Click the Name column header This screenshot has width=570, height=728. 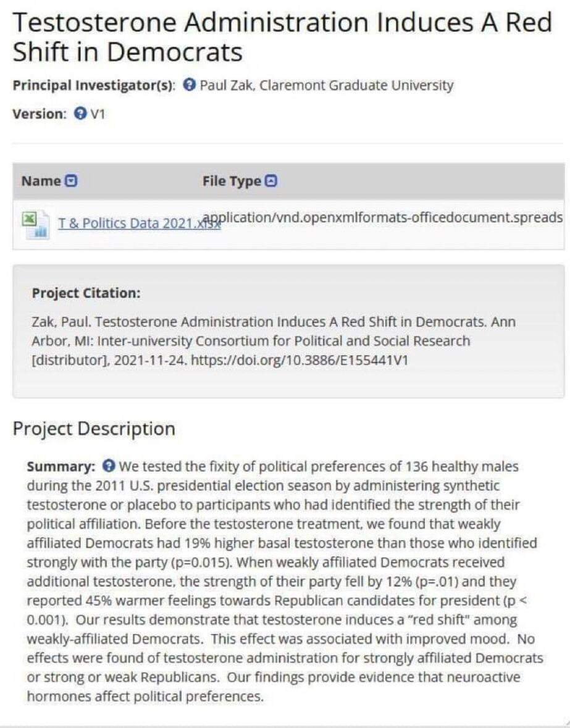(x=41, y=182)
